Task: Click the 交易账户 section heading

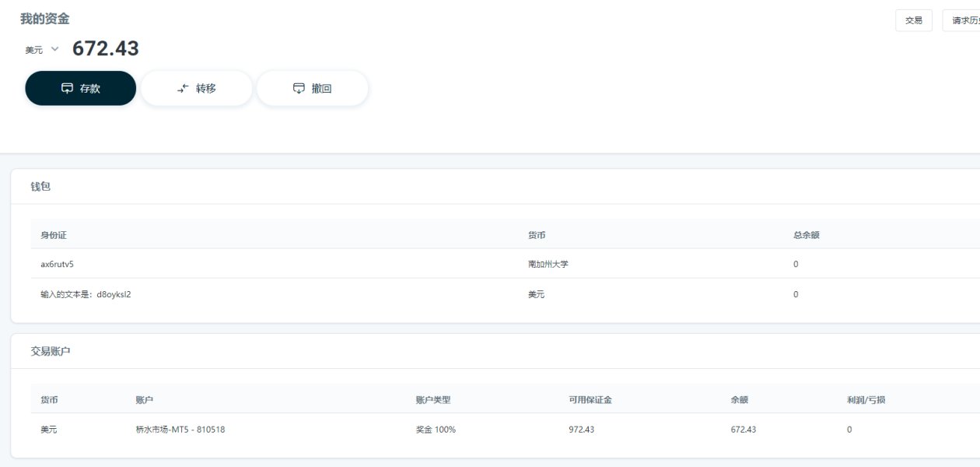Action: pyautogui.click(x=51, y=351)
